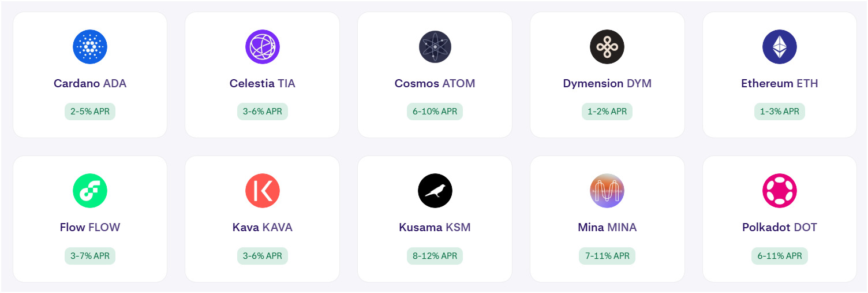The width and height of the screenshot is (868, 293).
Task: Open the Cardano ADA name link
Action: [90, 83]
